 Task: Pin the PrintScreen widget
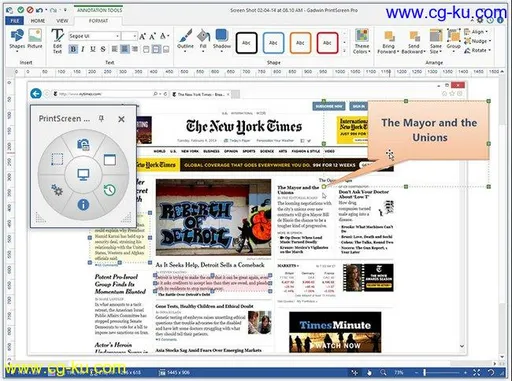101,118
